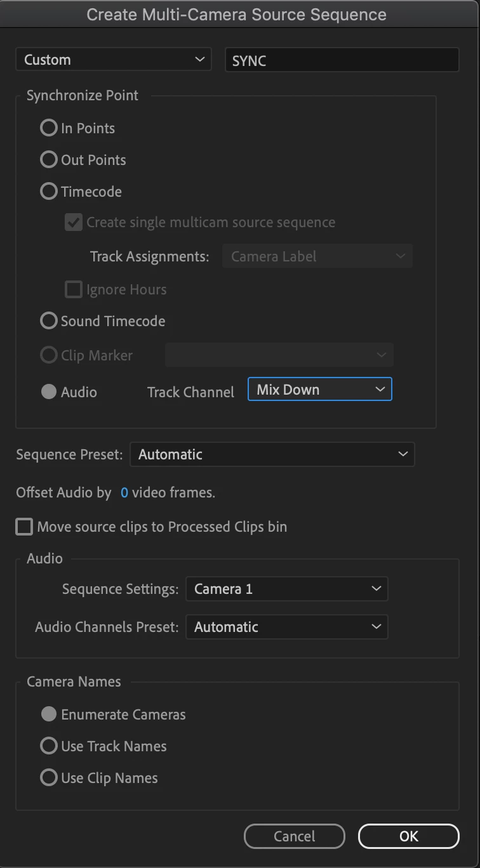Select the Timecode sync option
Image resolution: width=480 pixels, height=868 pixels.
49,192
